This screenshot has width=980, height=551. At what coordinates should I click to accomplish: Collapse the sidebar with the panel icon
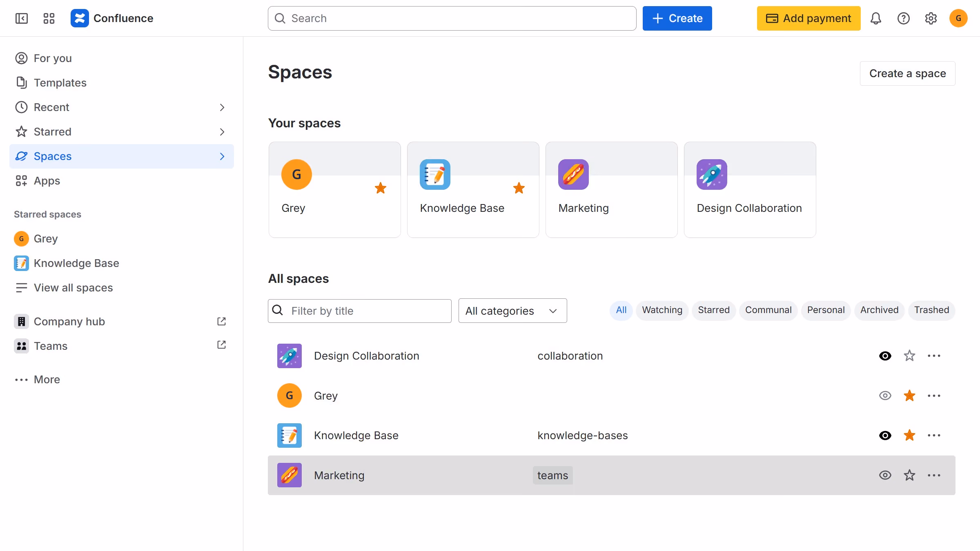(21, 18)
